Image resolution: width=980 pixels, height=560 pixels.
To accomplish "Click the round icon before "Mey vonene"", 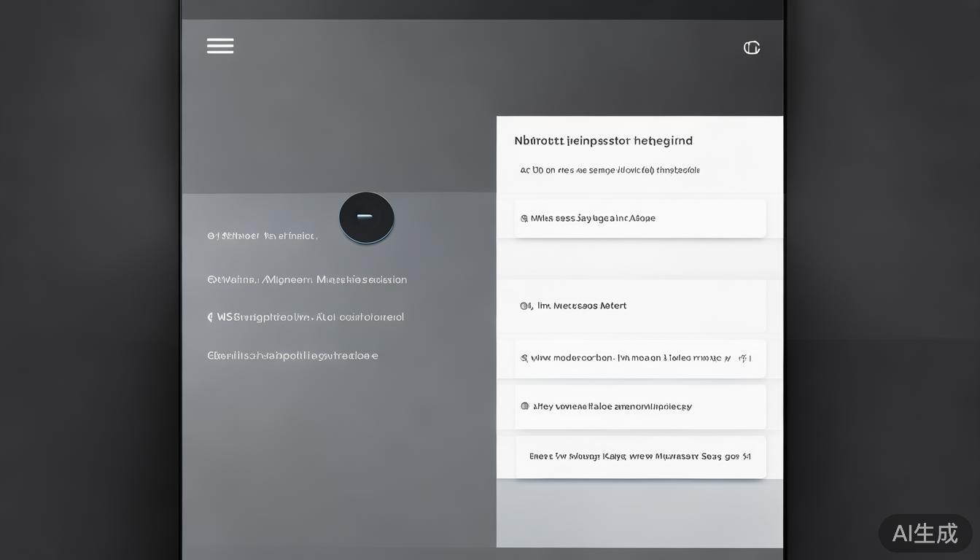I will click(525, 406).
